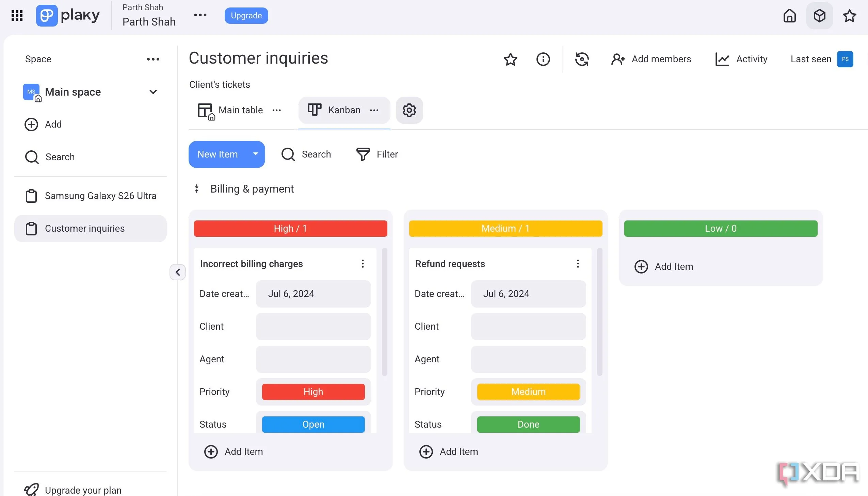
Task: Open Kanban view settings gear
Action: 409,110
